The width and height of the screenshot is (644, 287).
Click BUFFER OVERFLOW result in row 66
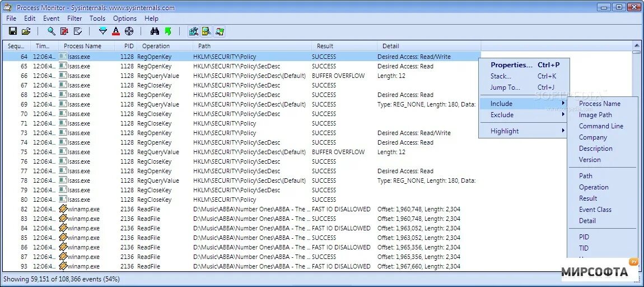[x=338, y=76]
